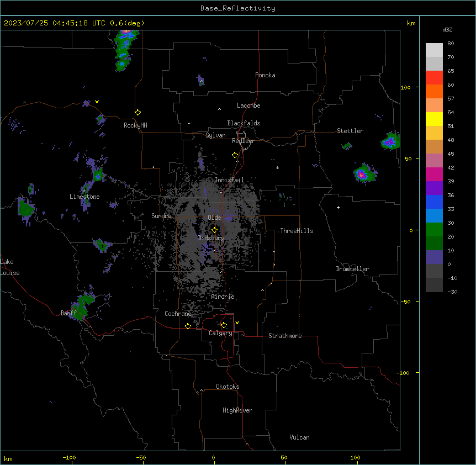The image size is (476, 465).
Task: Click the Stettler town label
Action: tap(350, 131)
